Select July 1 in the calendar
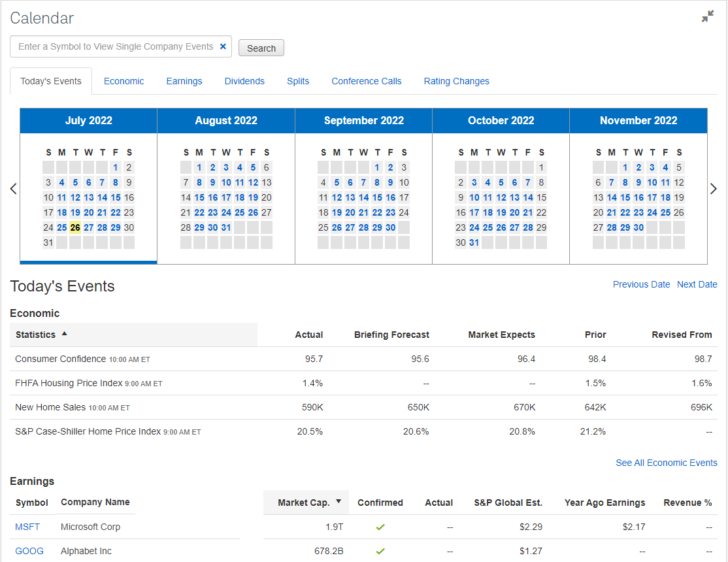Screen dimensions: 728x562 tap(116, 167)
